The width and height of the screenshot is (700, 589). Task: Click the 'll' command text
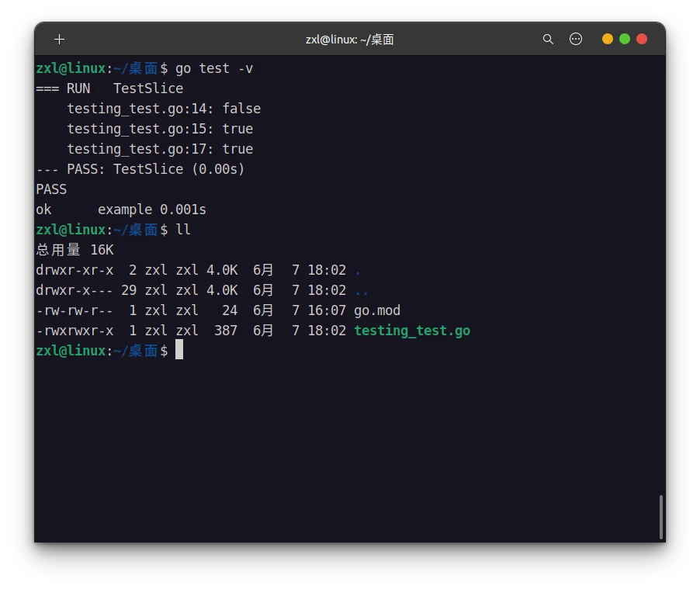click(183, 230)
